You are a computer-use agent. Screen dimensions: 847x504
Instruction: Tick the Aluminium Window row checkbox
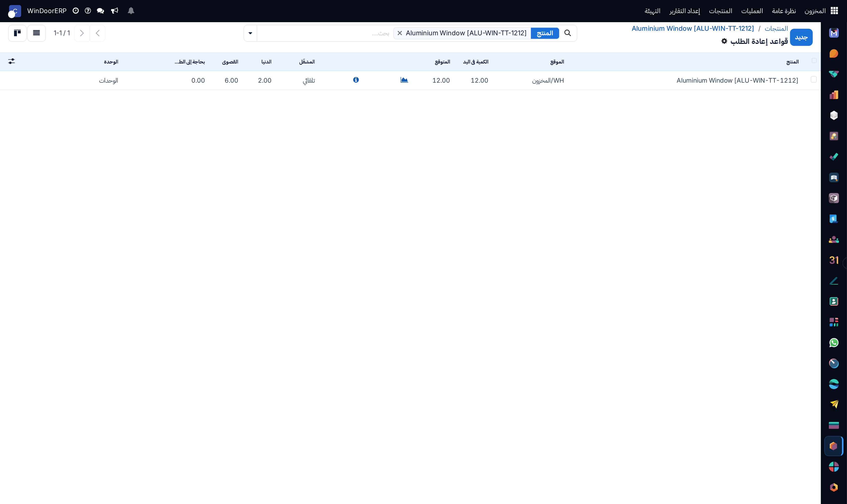tap(814, 79)
